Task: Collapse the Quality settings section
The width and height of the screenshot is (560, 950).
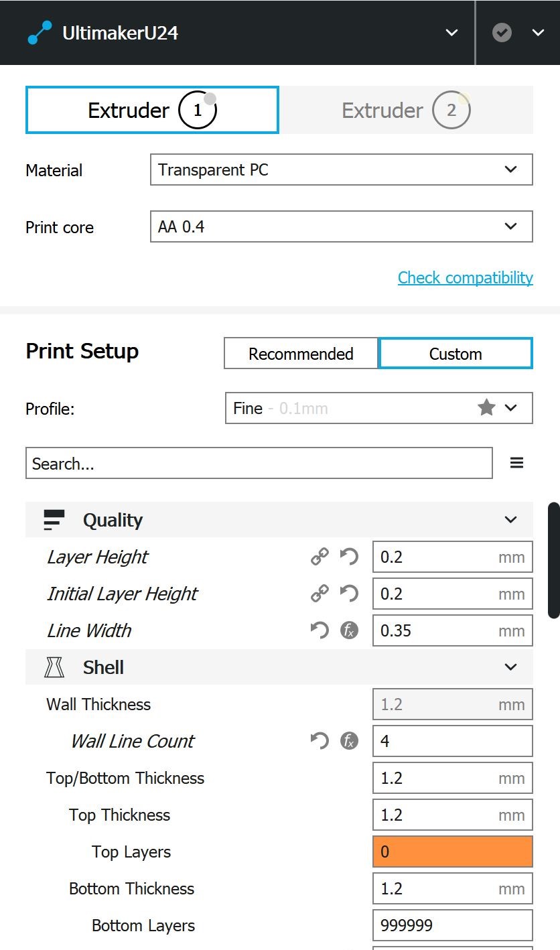Action: [x=510, y=520]
